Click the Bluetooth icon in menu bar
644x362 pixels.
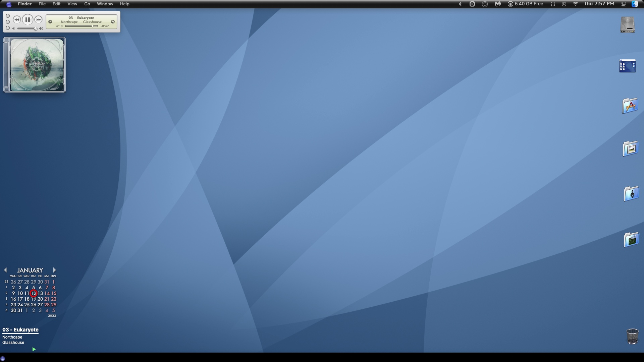click(x=460, y=4)
